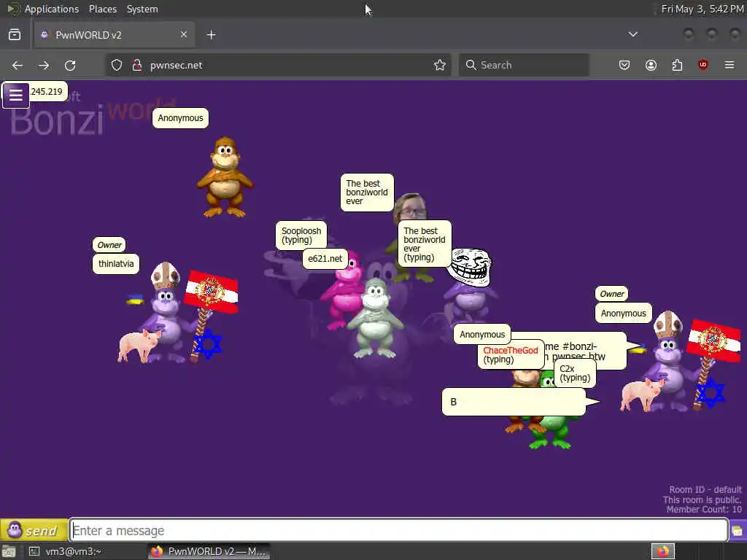Click the Room ID - default text

(x=705, y=489)
